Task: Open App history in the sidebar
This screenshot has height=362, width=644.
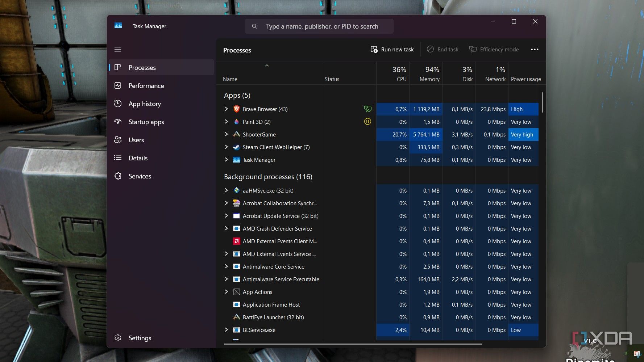Action: (161, 104)
